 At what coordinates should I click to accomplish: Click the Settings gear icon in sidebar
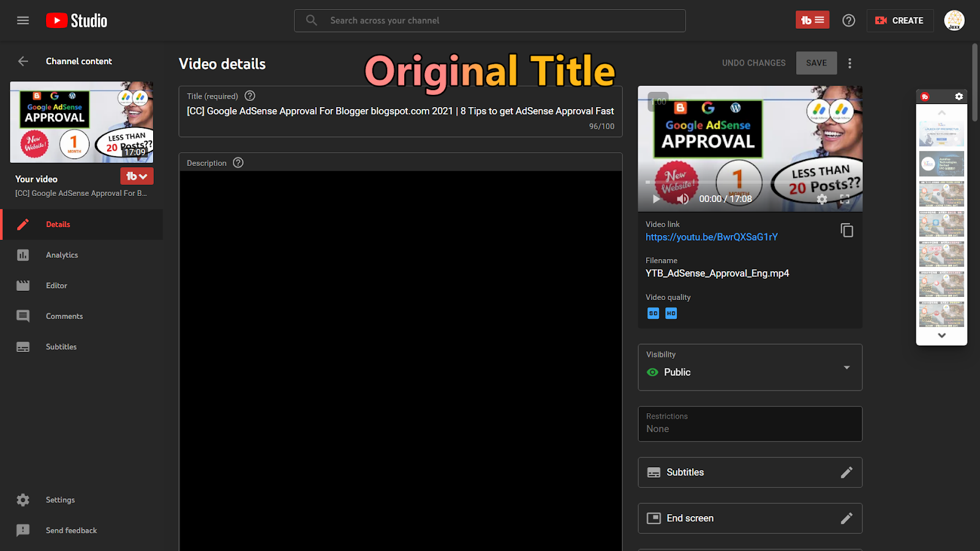pyautogui.click(x=23, y=500)
